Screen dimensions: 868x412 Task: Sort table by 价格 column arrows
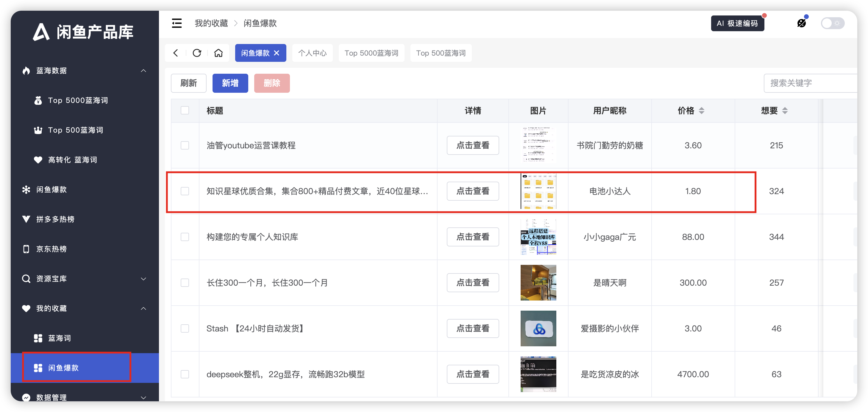click(x=702, y=110)
